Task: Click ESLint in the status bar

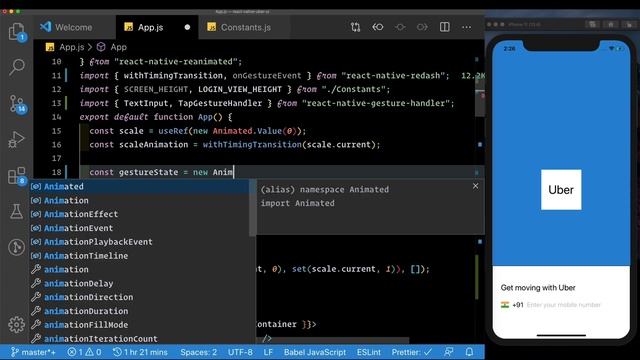Action: [x=369, y=352]
